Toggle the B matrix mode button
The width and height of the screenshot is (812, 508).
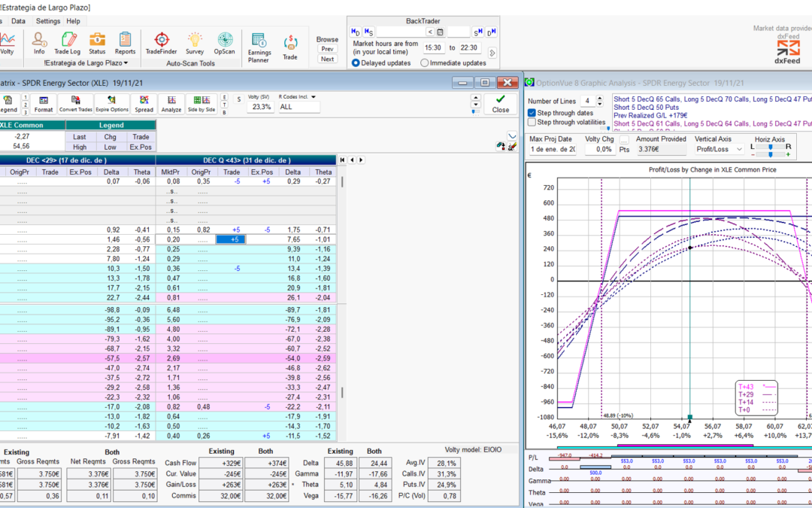(x=224, y=112)
